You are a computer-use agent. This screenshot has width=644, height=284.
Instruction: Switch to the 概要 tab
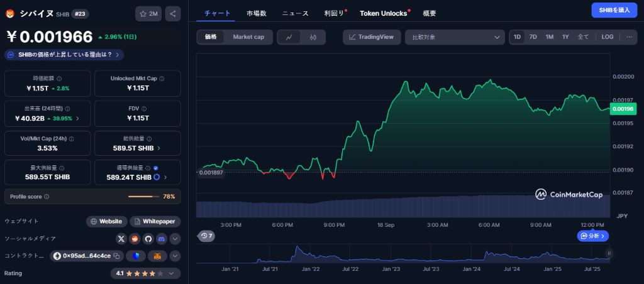click(x=429, y=13)
